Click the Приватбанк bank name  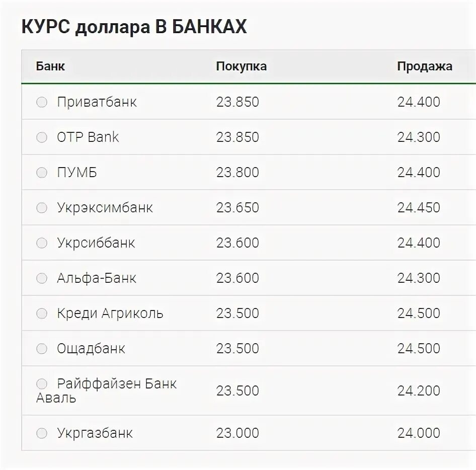tap(97, 102)
